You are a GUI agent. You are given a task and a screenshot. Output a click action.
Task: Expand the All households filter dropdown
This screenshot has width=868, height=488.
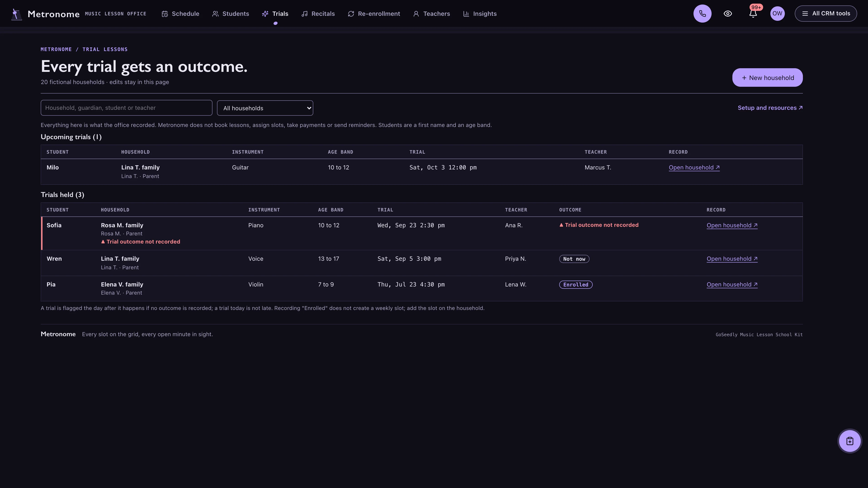pyautogui.click(x=265, y=108)
